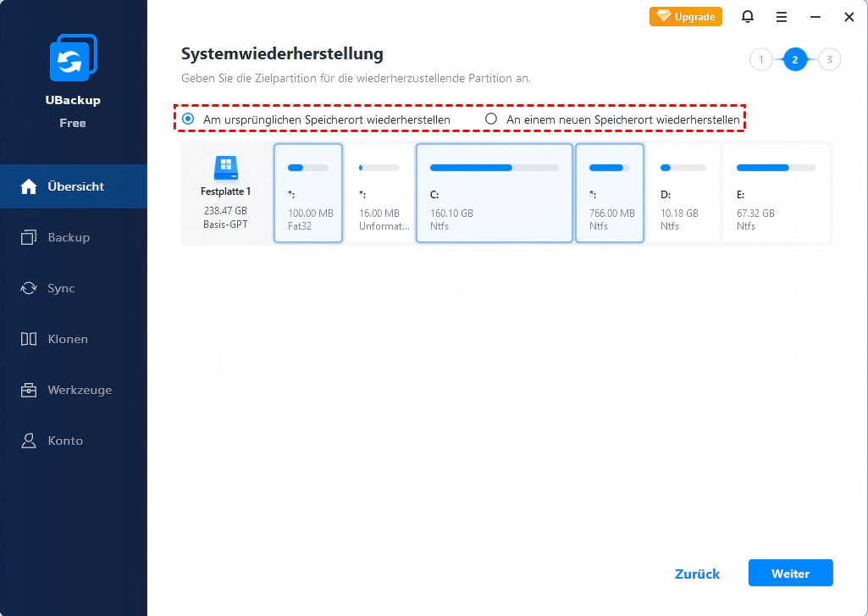
Task: Select the E: 67.32 GB partition
Action: coord(776,193)
